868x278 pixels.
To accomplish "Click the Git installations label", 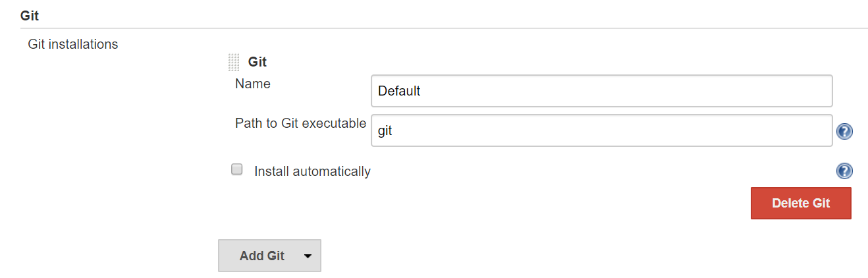I will pos(73,45).
